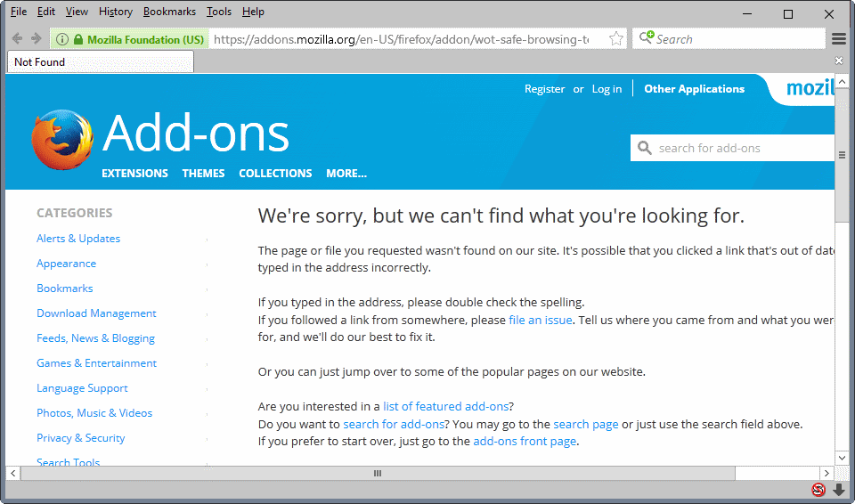Viewport: 855px width, 504px height.
Task: Open Appearance category
Action: (x=67, y=264)
